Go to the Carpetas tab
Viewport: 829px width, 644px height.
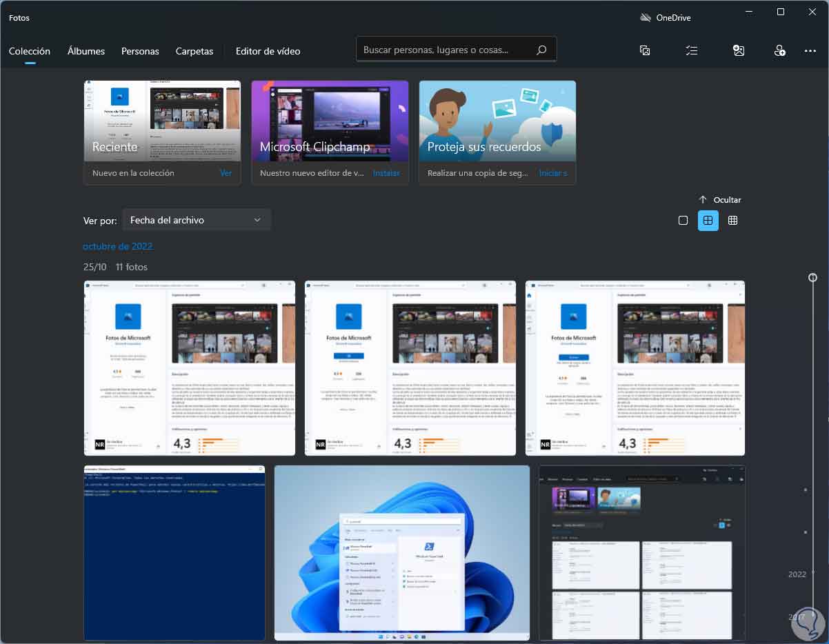coord(194,51)
